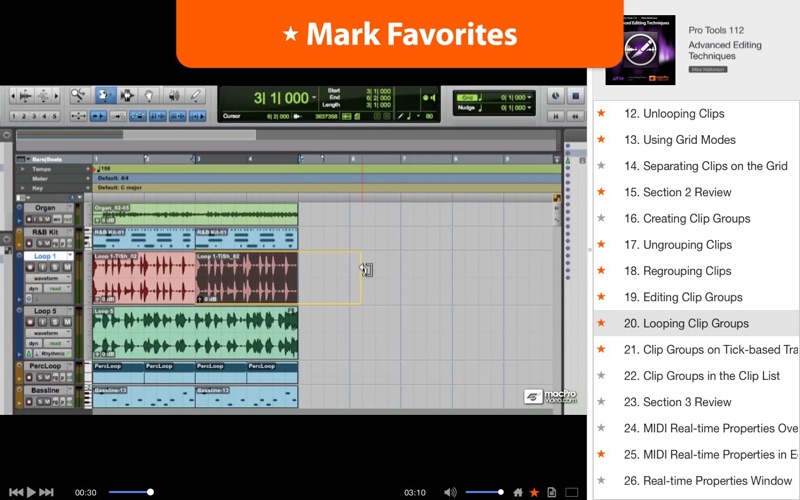Open Loop 5 automation mode read selector
The width and height of the screenshot is (800, 500).
pos(58,343)
